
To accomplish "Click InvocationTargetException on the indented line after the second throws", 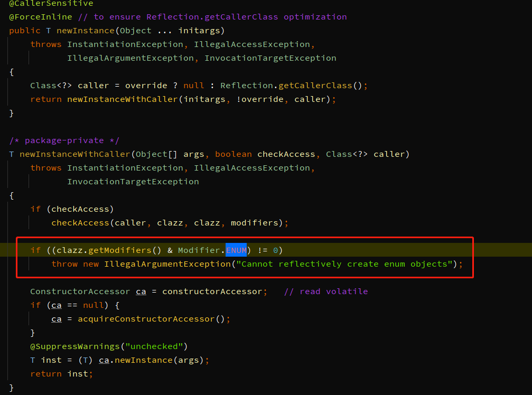I will (x=133, y=182).
